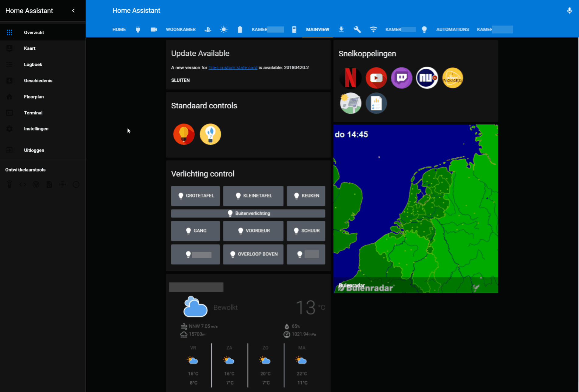Image resolution: width=579 pixels, height=392 pixels.
Task: Open the Templates developer tool file icon
Action: (x=49, y=185)
